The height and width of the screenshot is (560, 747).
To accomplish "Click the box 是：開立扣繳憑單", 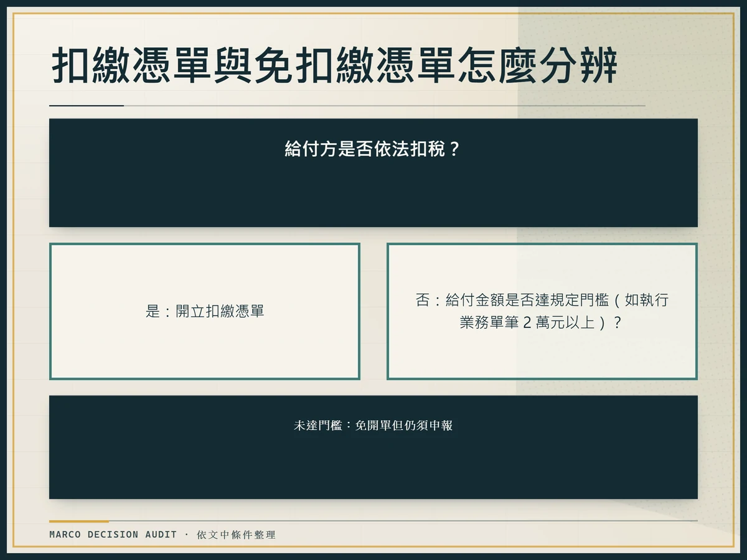I will (205, 311).
